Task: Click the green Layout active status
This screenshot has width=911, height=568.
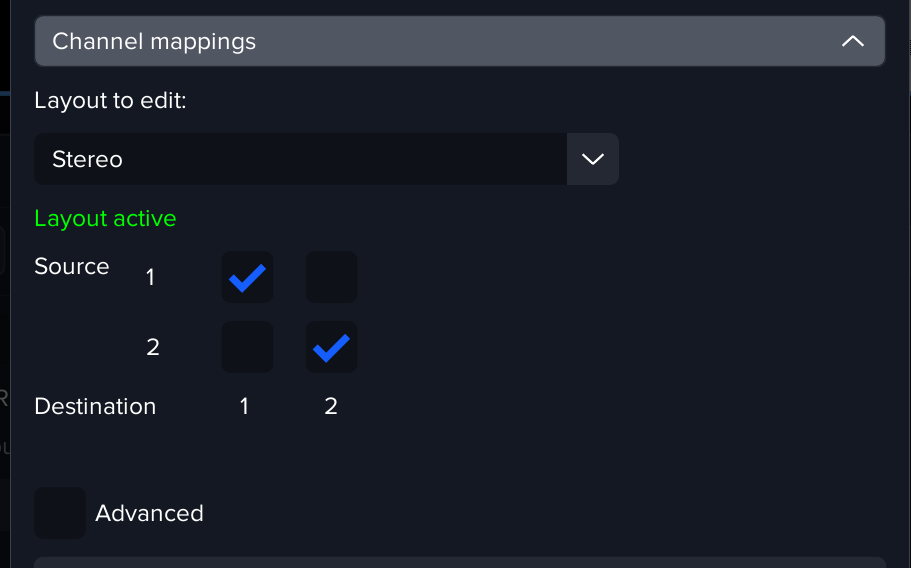Action: pos(105,218)
